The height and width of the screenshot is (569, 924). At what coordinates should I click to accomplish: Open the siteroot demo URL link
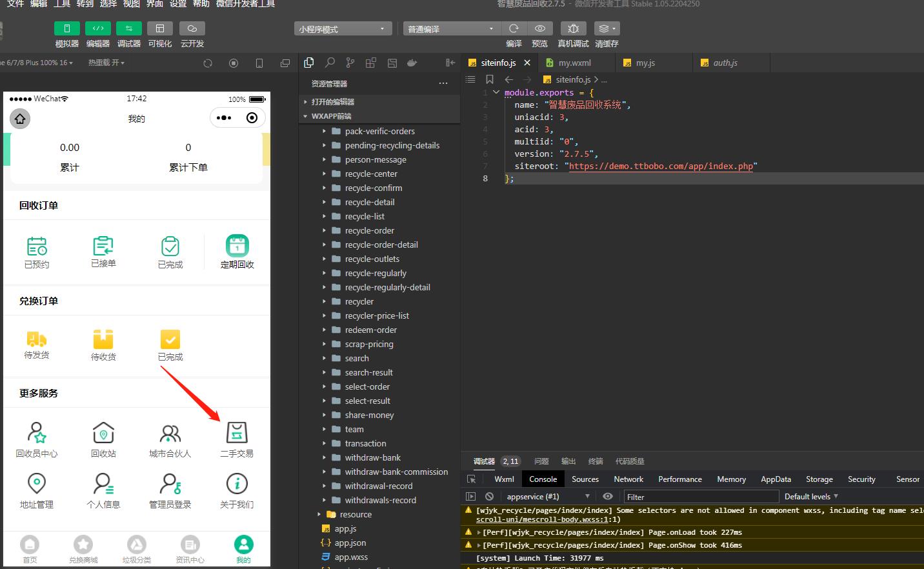(x=661, y=166)
